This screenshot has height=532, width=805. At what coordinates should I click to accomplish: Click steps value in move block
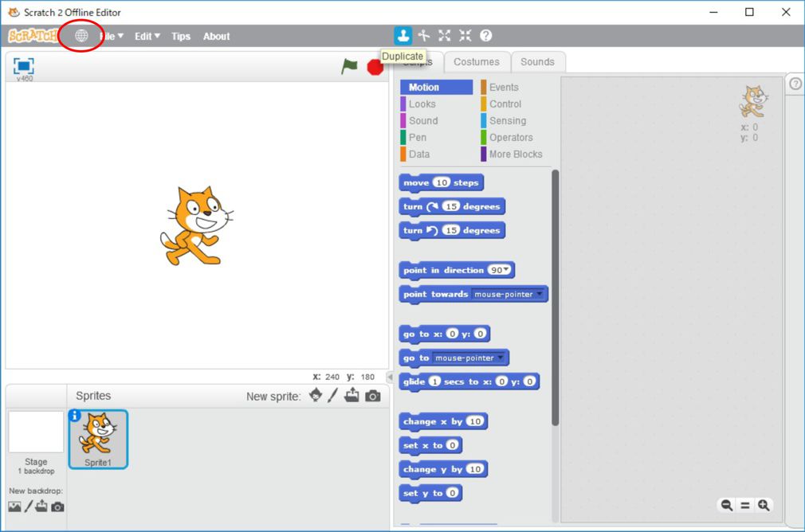pyautogui.click(x=441, y=182)
